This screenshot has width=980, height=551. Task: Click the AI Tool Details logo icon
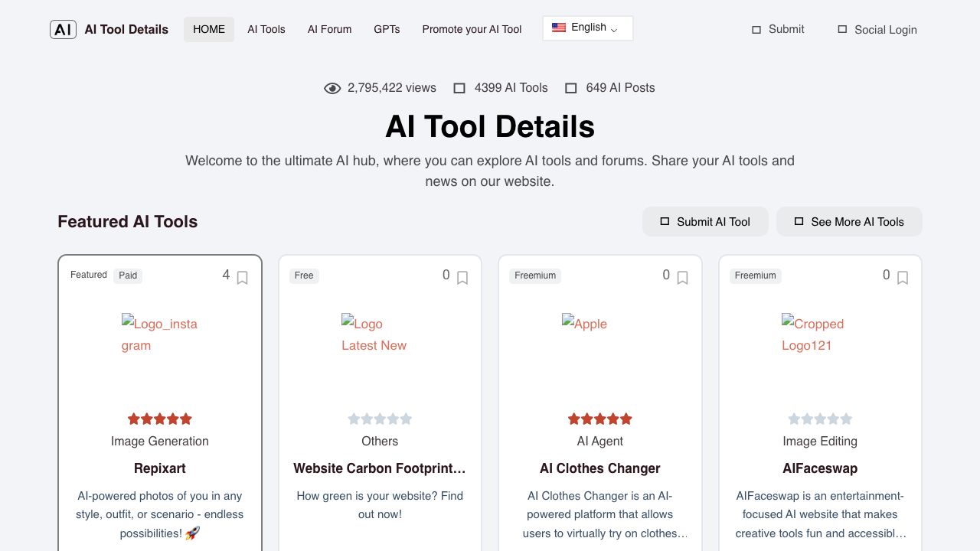tap(63, 29)
